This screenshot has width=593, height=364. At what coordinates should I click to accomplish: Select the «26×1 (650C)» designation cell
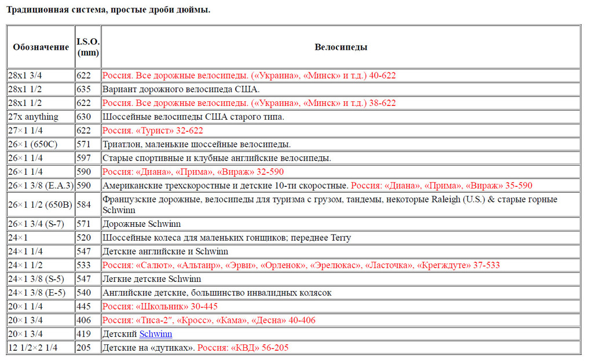(34, 145)
